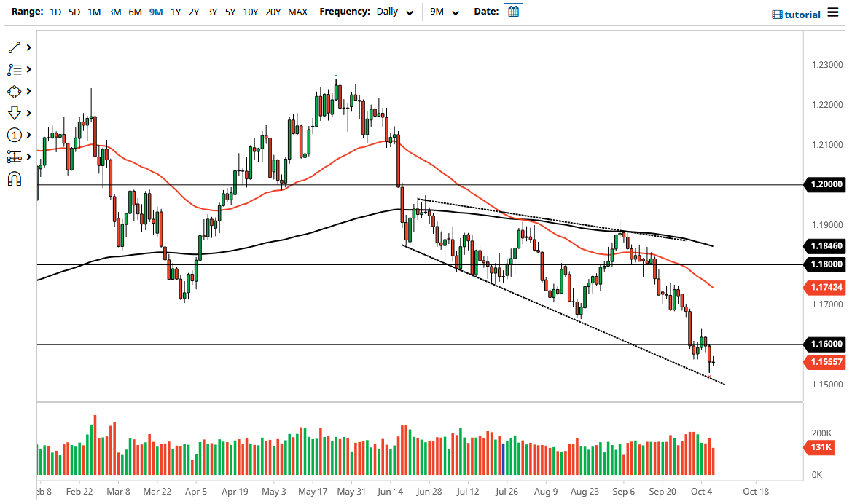Viewport: 852px width, 504px height.
Task: Switch range to 1D
Action: click(55, 12)
